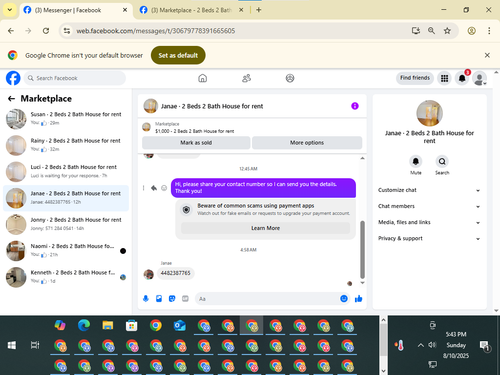
Task: Open the Facebook logo home link
Action: [13, 78]
